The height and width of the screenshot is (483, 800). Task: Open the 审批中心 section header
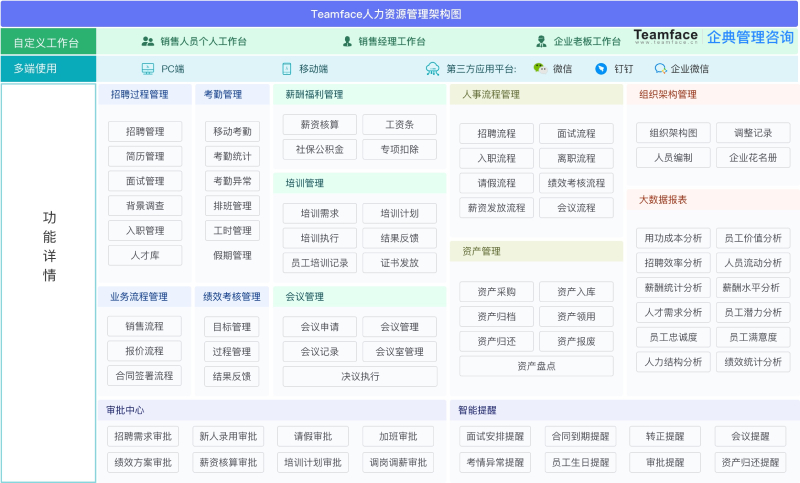[x=126, y=410]
